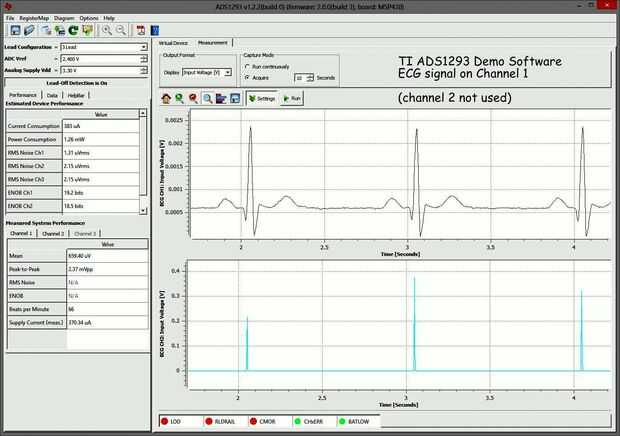Click the yellow download-arrow toolbar icon
Image resolution: width=620 pixels, height=436 pixels.
(87, 30)
